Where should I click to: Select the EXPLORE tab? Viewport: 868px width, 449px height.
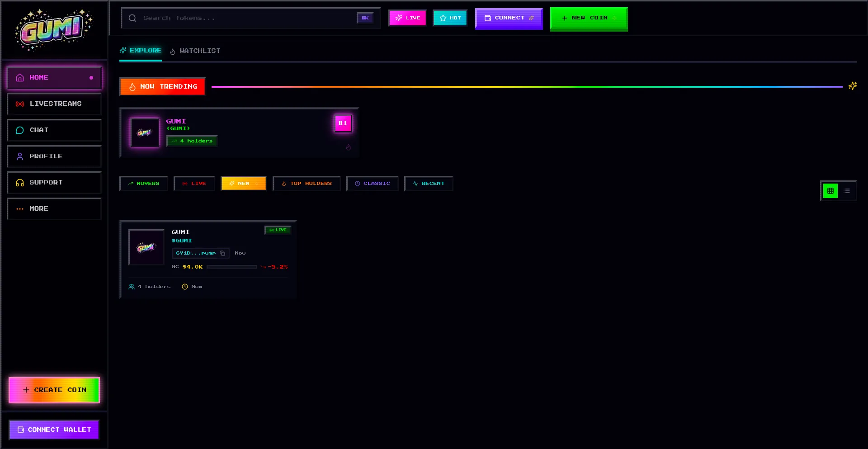coord(140,51)
